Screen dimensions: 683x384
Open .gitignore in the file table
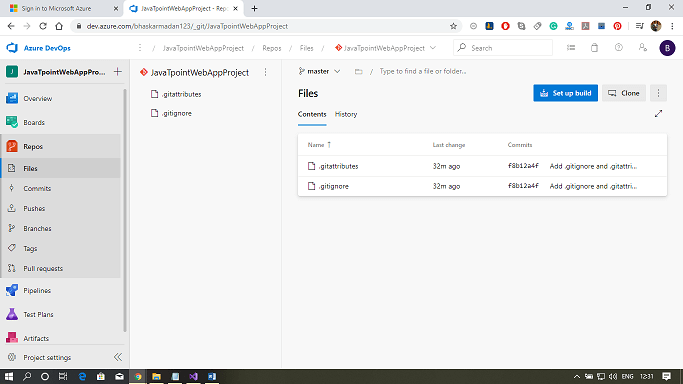coord(333,186)
